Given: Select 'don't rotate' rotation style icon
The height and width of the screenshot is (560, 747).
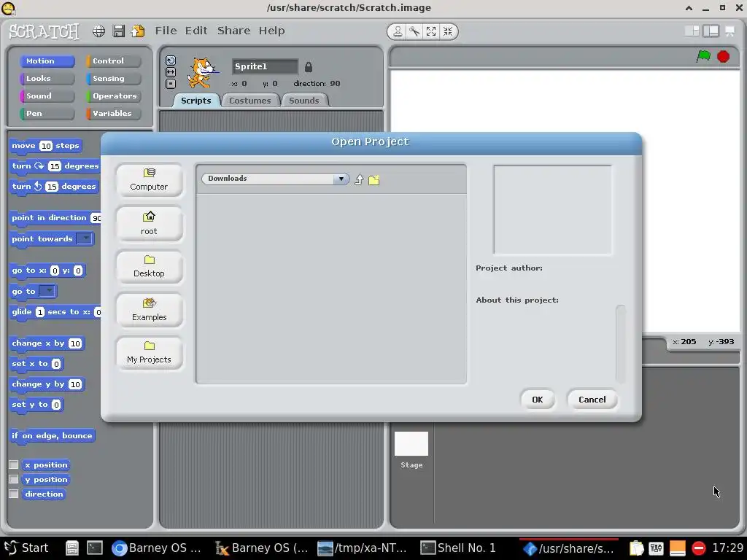Looking at the screenshot, I should pyautogui.click(x=171, y=84).
